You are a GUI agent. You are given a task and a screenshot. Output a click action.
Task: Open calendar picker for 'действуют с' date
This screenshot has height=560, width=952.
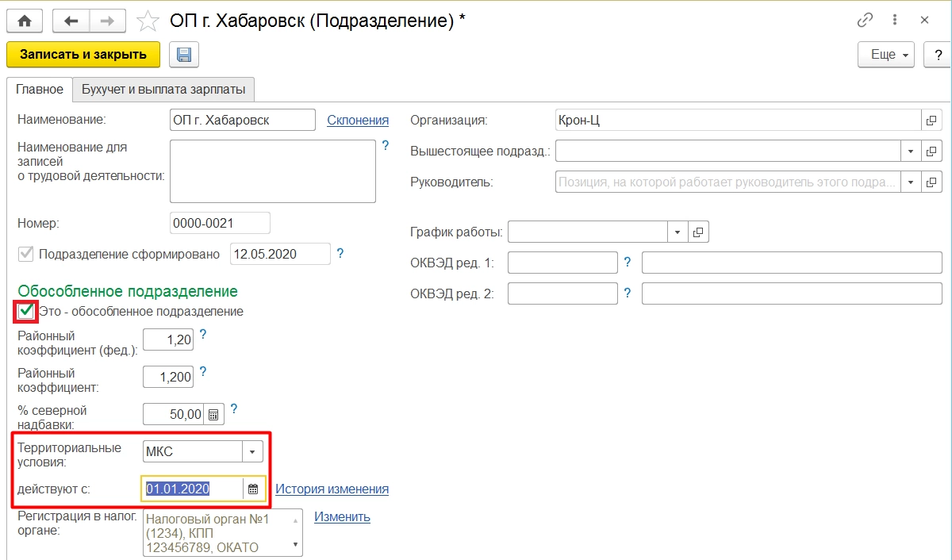point(253,489)
